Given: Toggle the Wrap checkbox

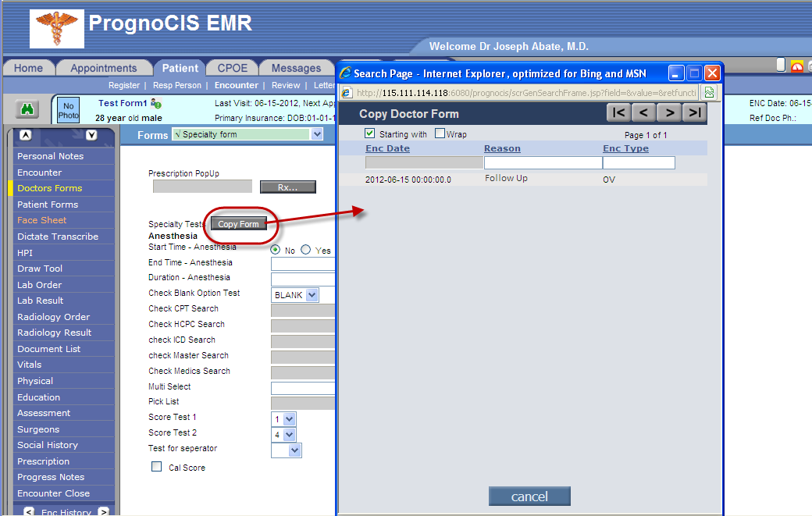Looking at the screenshot, I should [440, 133].
